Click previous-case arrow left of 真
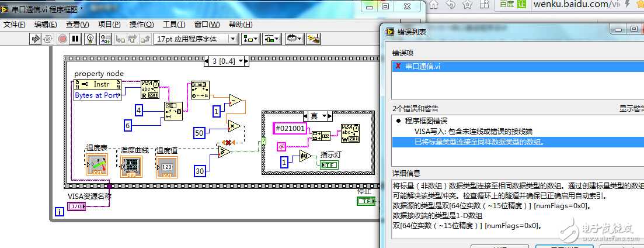644x248 pixels. pos(305,116)
